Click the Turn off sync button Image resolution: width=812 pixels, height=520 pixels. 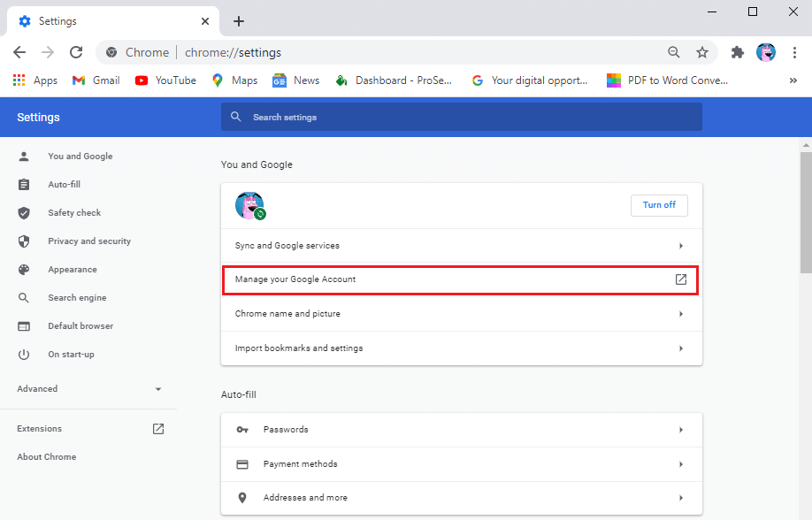click(659, 204)
